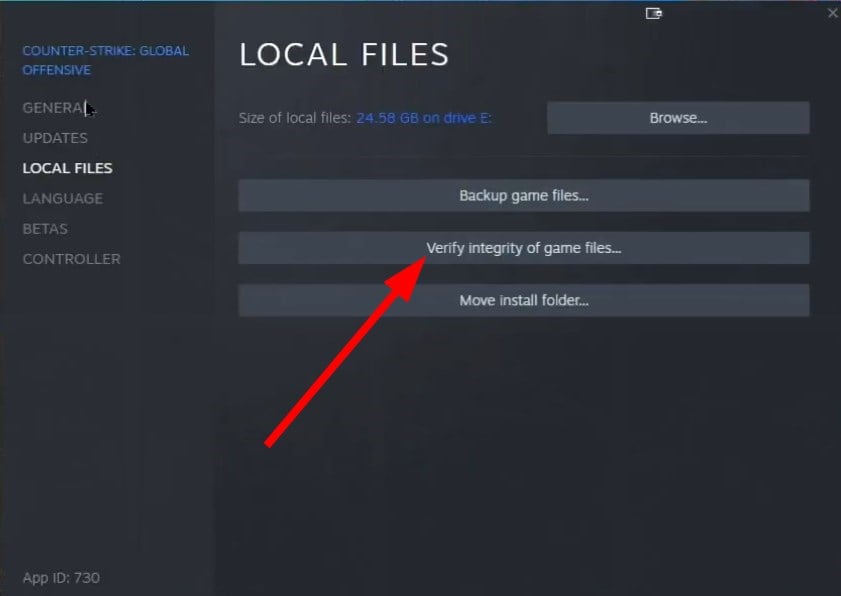
Task: Click the Size of local files label
Action: (x=294, y=118)
